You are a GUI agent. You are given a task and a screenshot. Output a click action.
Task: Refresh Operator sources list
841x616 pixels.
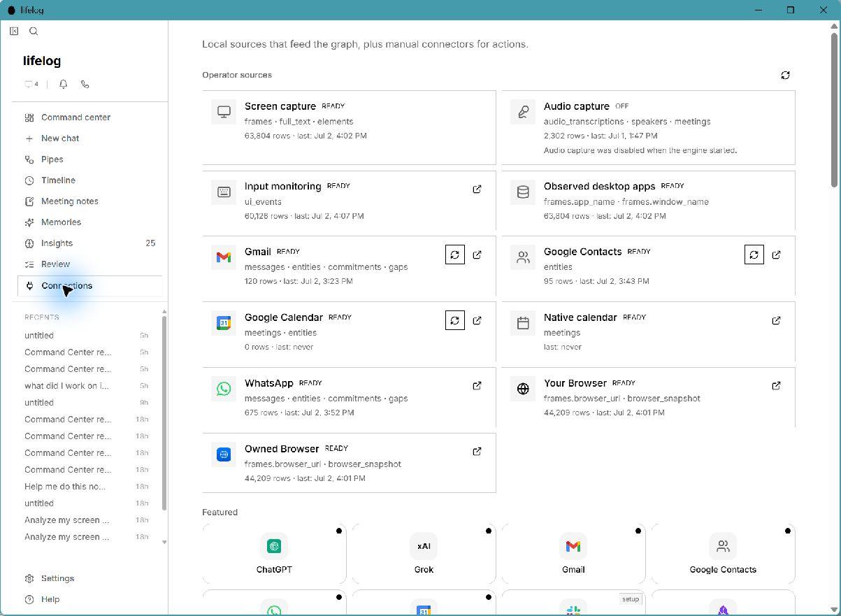[x=785, y=75]
